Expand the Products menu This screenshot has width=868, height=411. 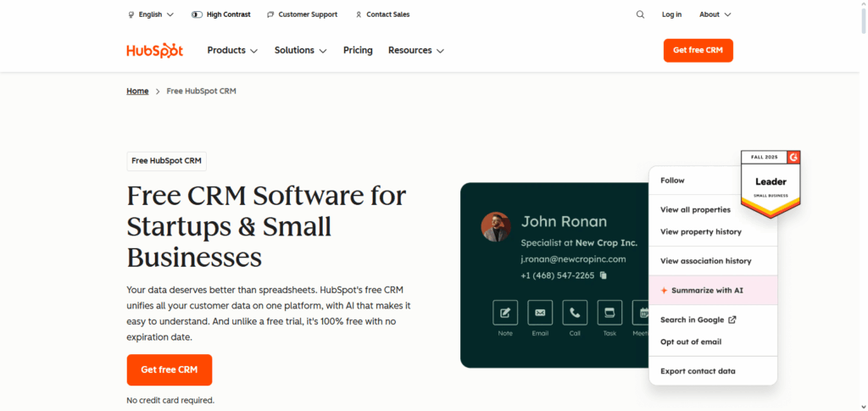[232, 51]
